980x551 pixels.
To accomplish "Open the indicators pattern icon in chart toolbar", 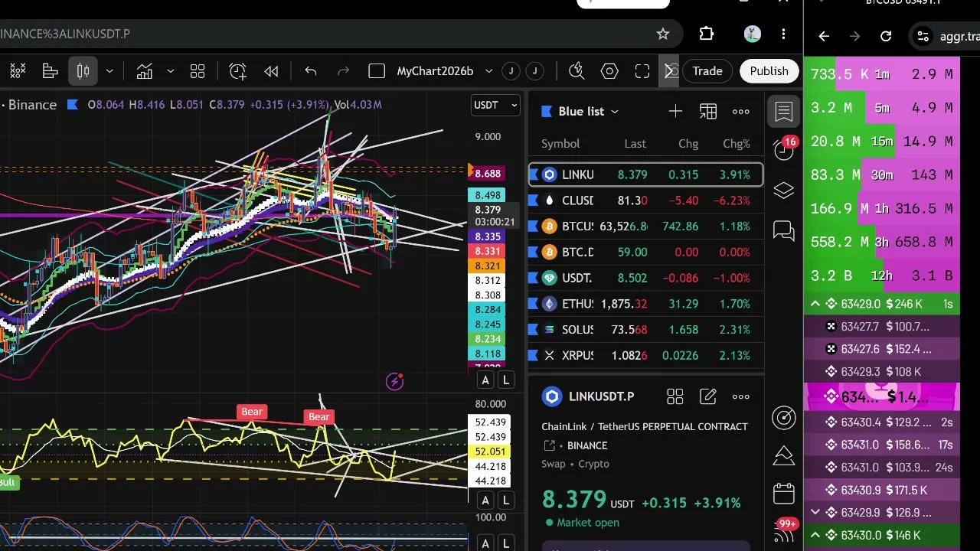I will 18,71.
